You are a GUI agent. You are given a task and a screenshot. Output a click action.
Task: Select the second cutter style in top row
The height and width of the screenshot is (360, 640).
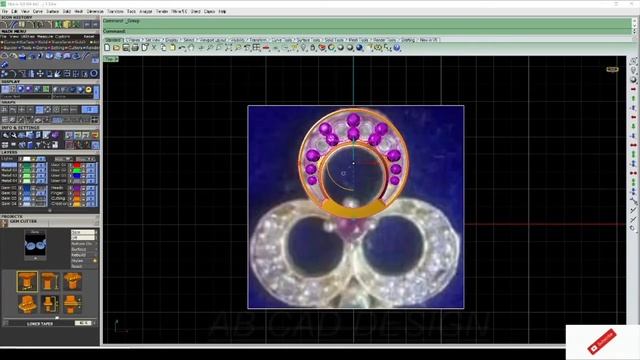pos(49,281)
